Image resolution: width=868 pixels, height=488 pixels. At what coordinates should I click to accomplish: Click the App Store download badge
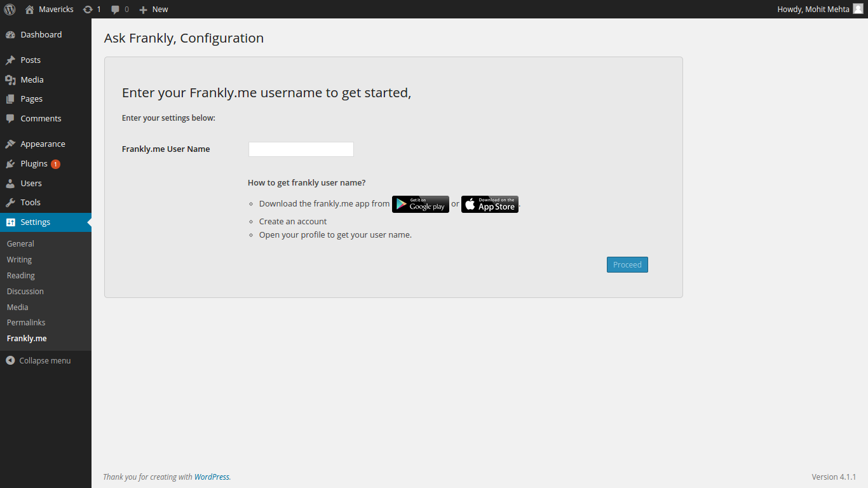coord(490,204)
